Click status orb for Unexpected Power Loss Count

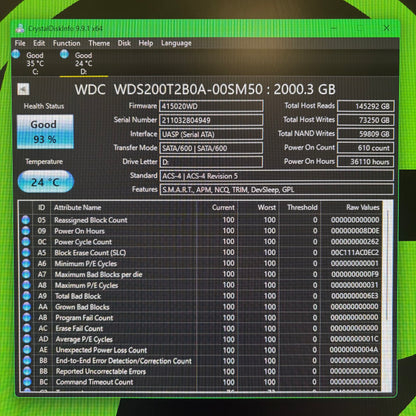tap(27, 350)
